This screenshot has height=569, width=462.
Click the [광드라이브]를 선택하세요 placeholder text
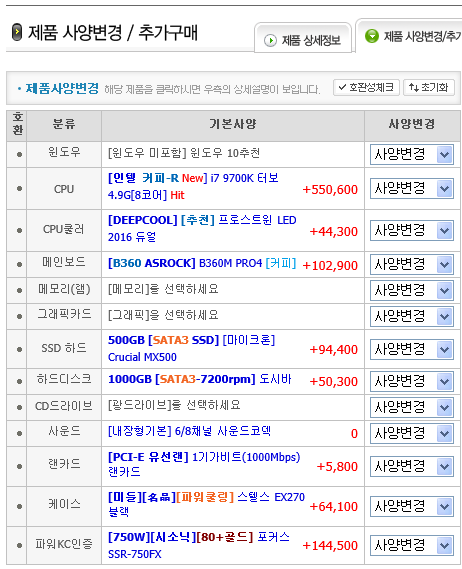(174, 405)
